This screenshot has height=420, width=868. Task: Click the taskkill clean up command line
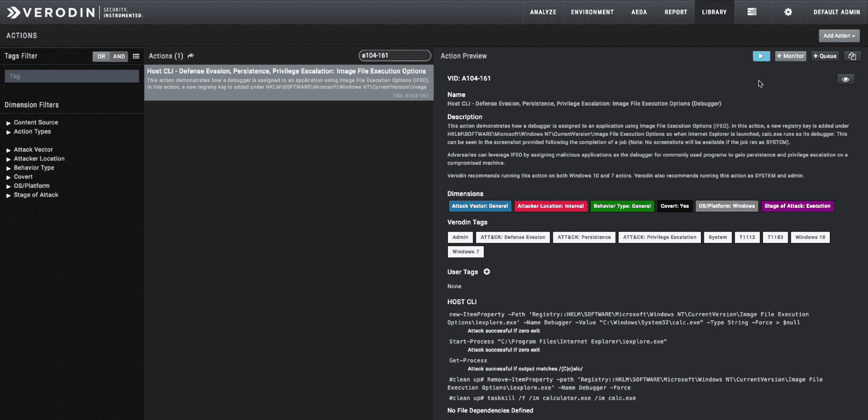pyautogui.click(x=542, y=398)
